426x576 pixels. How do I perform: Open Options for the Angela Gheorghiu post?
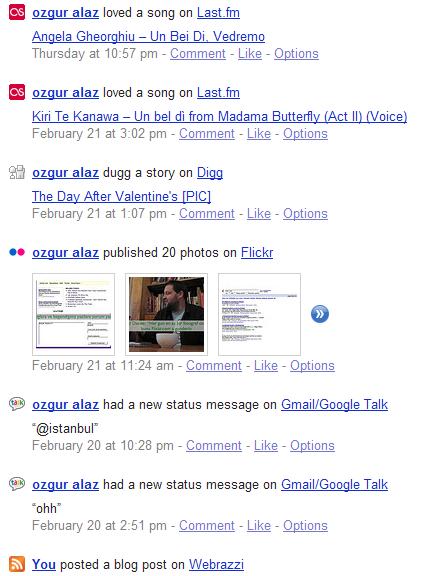pos(296,54)
